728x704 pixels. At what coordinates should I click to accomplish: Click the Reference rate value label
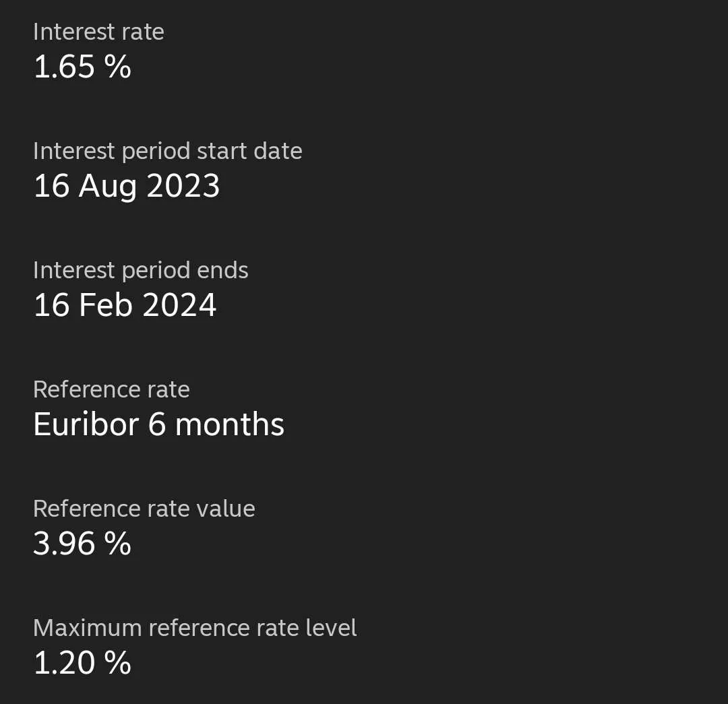pyautogui.click(x=144, y=509)
